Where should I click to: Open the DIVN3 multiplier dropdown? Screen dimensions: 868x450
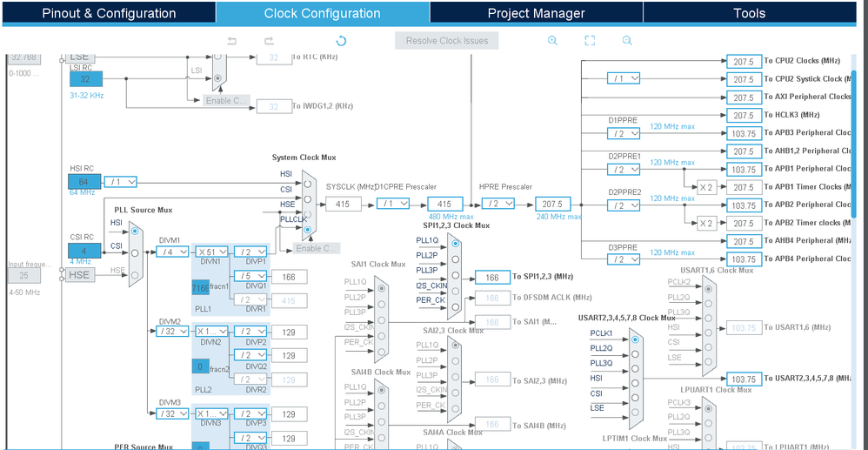coord(211,413)
